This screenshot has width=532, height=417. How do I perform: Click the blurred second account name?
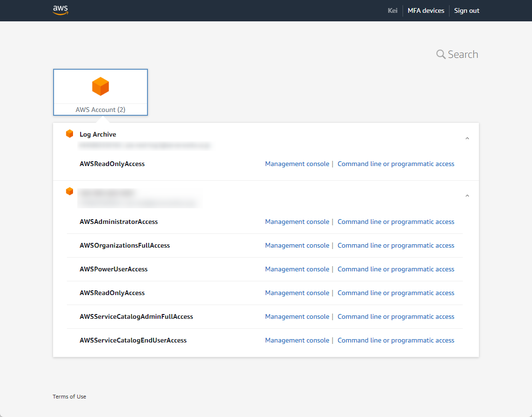(107, 193)
